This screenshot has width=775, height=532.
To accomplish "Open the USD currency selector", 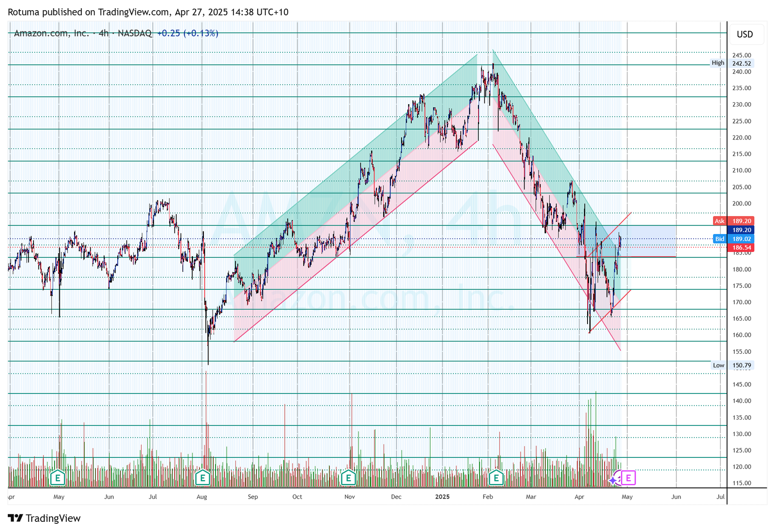I will click(x=744, y=34).
